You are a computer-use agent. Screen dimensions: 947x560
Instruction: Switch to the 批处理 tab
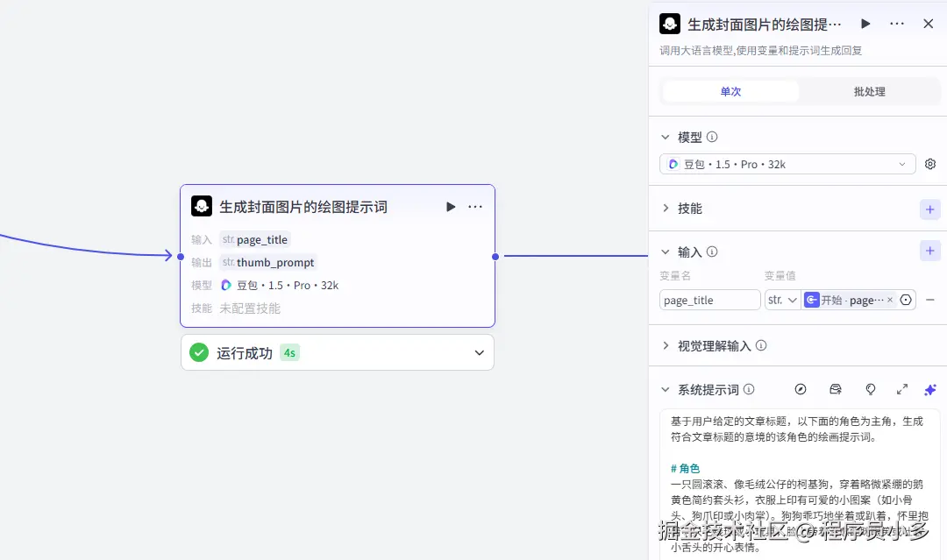coord(867,90)
